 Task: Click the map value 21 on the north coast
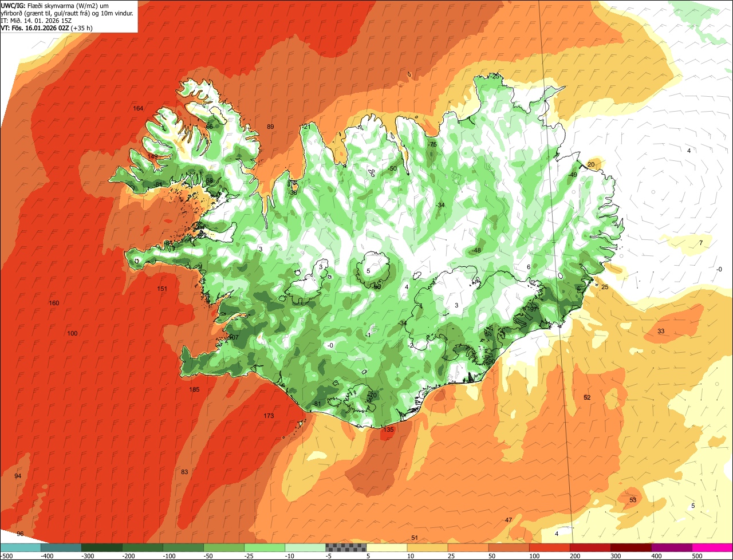coord(307,127)
